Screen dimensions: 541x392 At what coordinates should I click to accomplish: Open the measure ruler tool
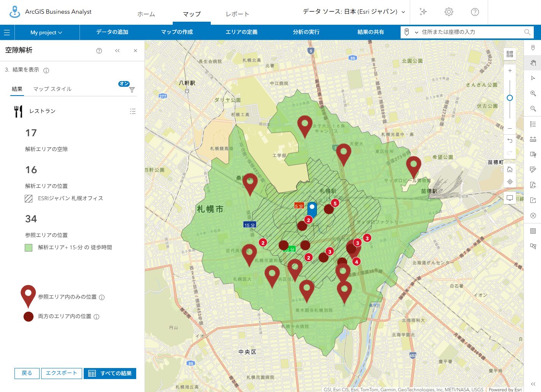[533, 139]
